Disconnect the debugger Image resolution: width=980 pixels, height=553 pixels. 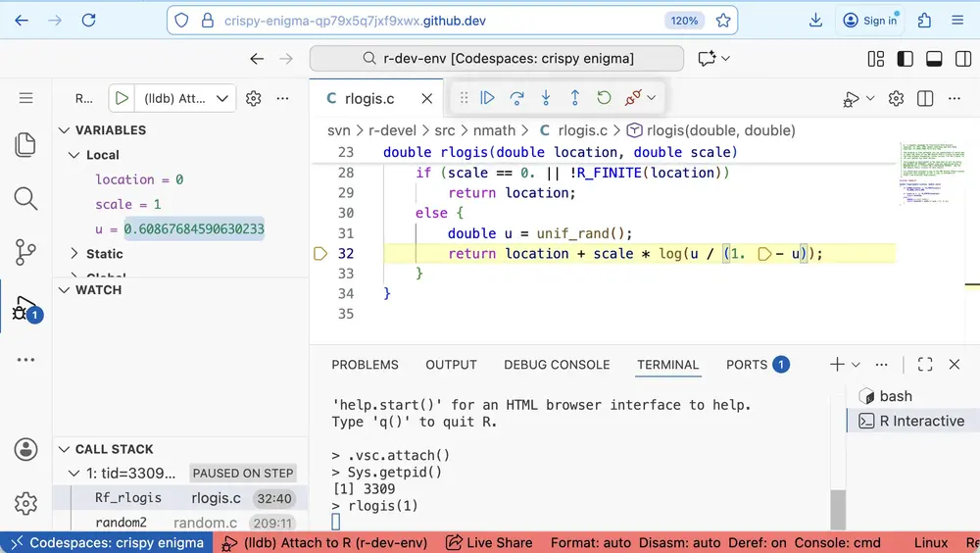(x=633, y=98)
